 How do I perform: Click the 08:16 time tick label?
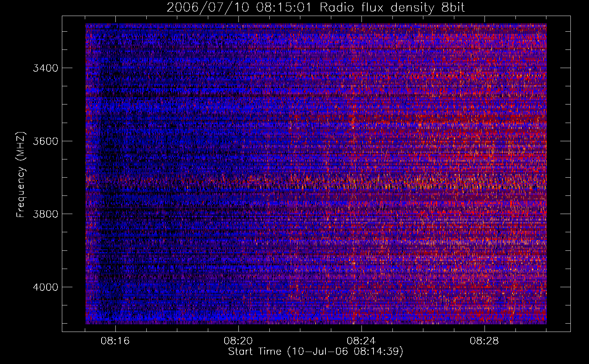click(x=115, y=341)
